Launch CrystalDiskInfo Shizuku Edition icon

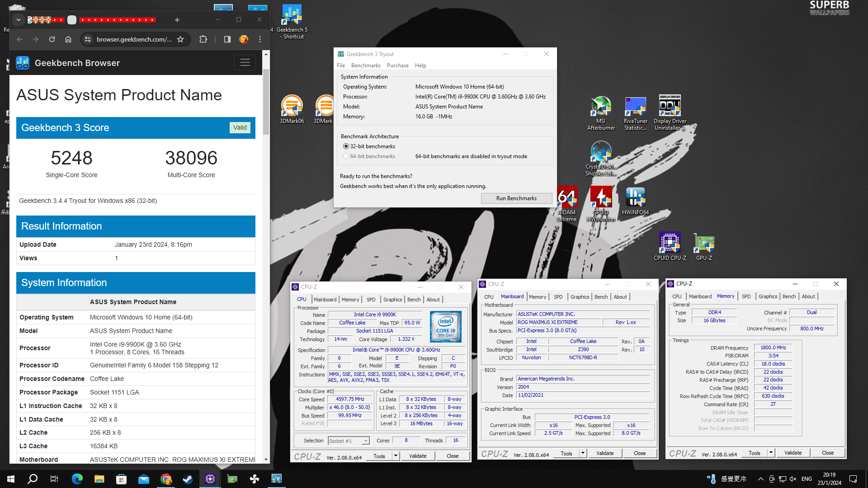(x=601, y=158)
